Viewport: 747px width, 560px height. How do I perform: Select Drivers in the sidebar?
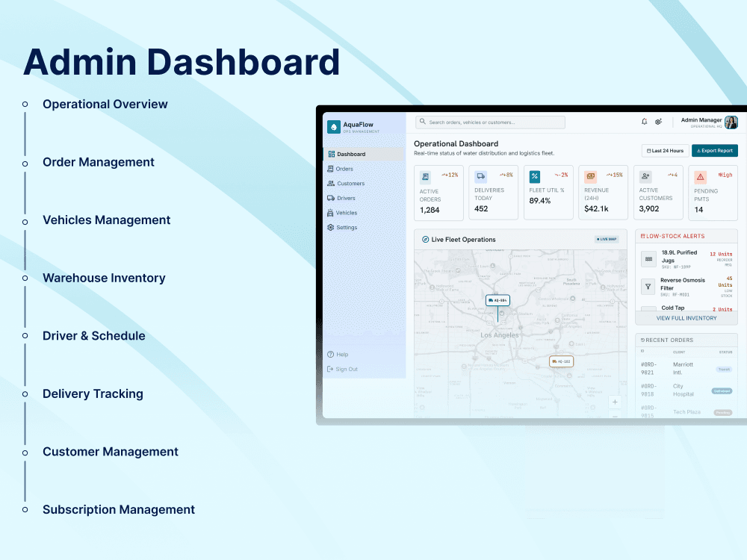point(365,198)
